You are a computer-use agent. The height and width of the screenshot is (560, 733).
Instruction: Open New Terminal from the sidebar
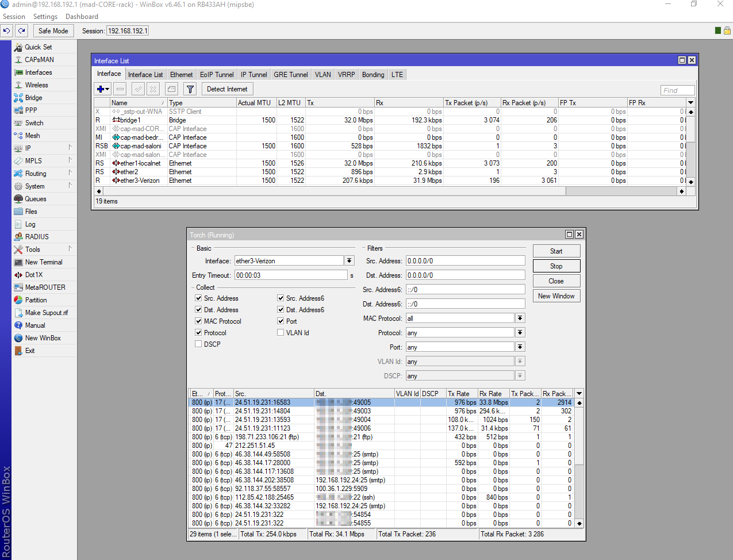coord(43,262)
